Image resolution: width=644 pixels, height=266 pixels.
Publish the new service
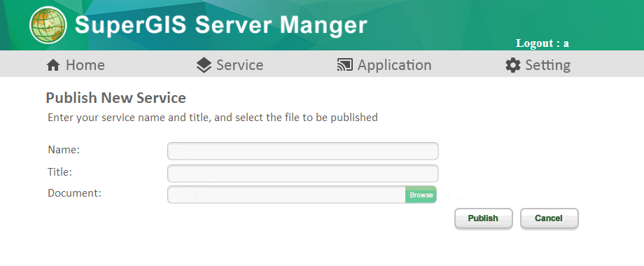484,218
